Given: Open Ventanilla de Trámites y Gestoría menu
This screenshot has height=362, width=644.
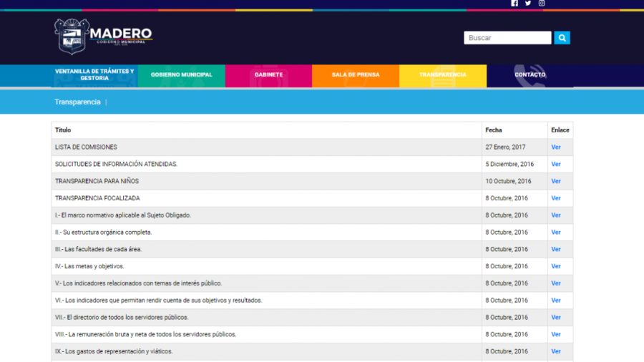Looking at the screenshot, I should 94,75.
